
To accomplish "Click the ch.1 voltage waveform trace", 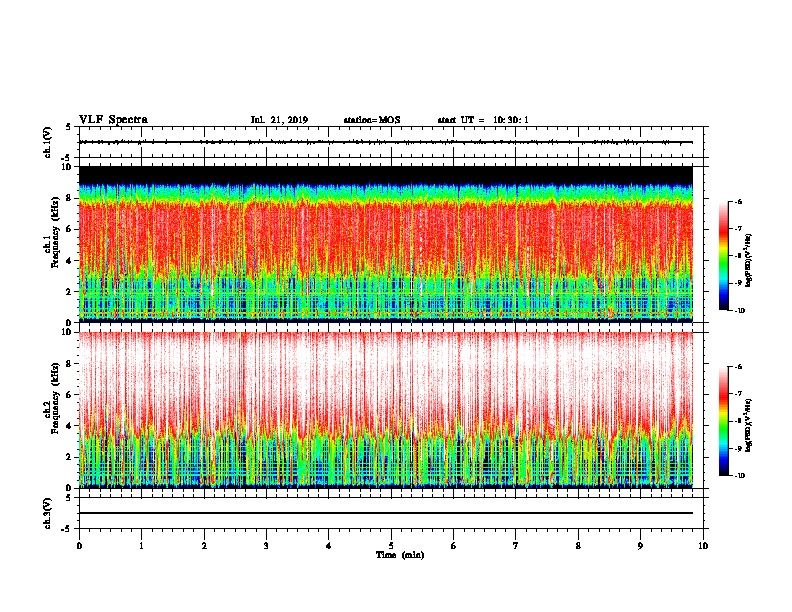I will coord(386,142).
